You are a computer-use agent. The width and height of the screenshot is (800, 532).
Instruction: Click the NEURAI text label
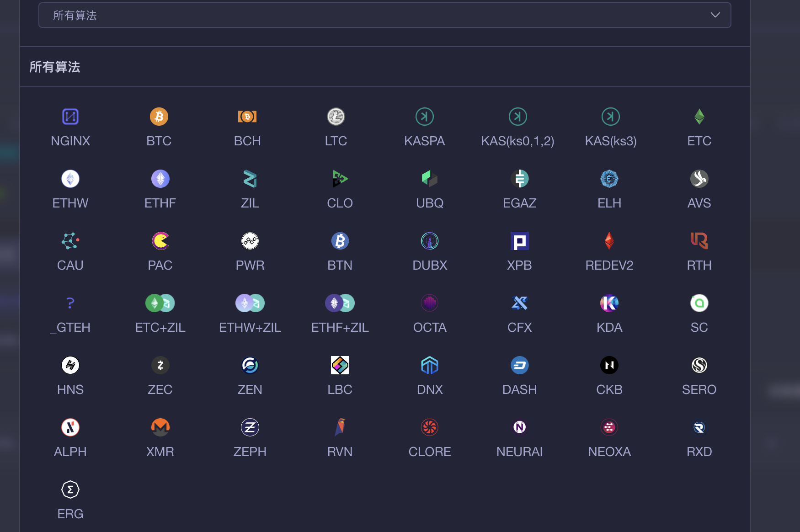pos(520,452)
